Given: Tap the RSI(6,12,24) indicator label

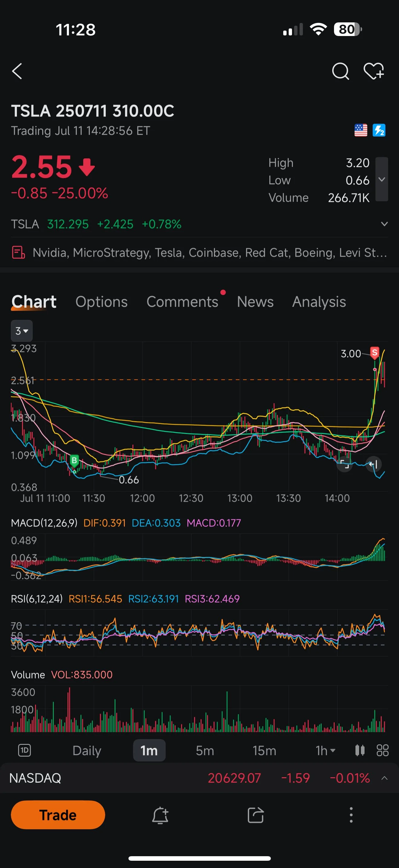Looking at the screenshot, I should [37, 598].
